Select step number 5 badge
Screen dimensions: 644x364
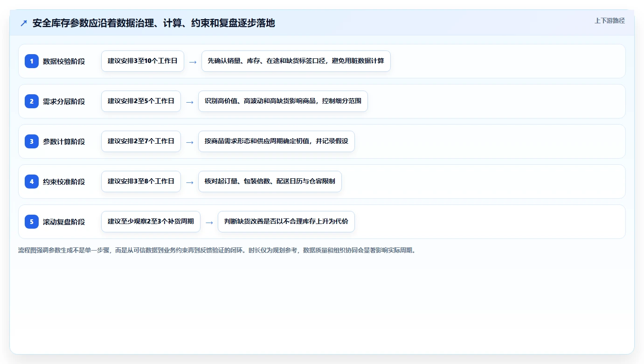(32, 222)
